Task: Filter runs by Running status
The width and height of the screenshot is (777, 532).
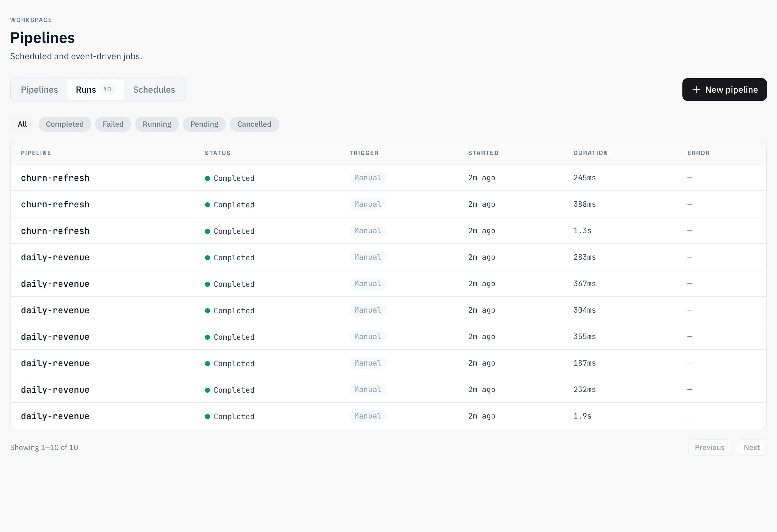Action: (x=157, y=124)
